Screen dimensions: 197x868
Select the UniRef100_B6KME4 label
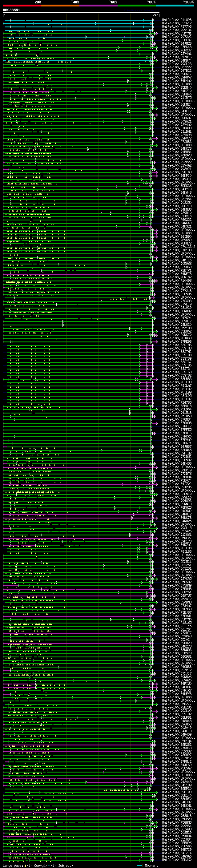click(177, 104)
